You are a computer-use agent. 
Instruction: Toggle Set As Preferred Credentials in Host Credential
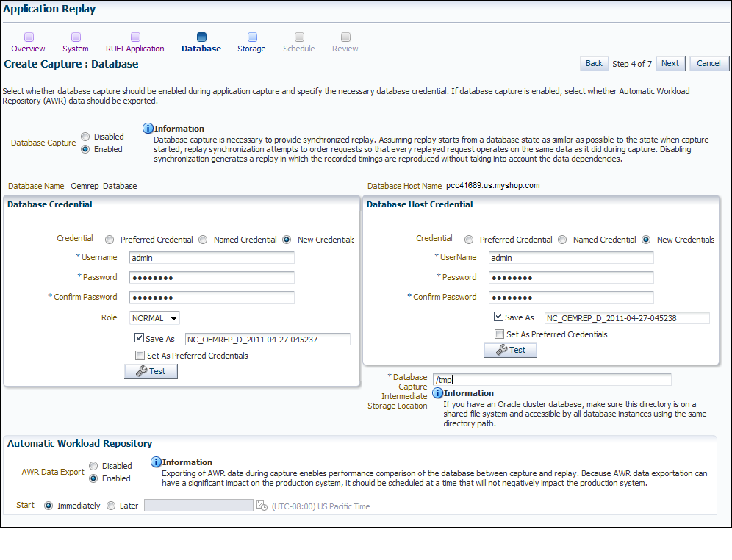coord(500,334)
